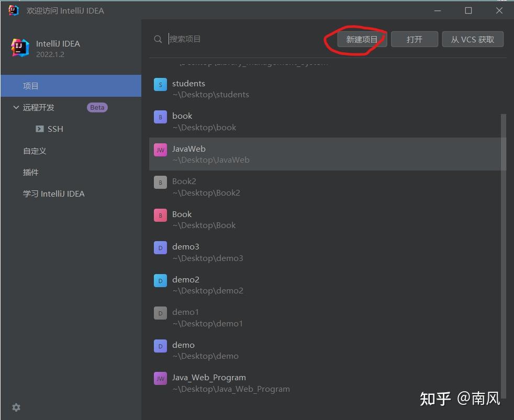Select SSH under remote development
514x420 pixels.
click(55, 129)
